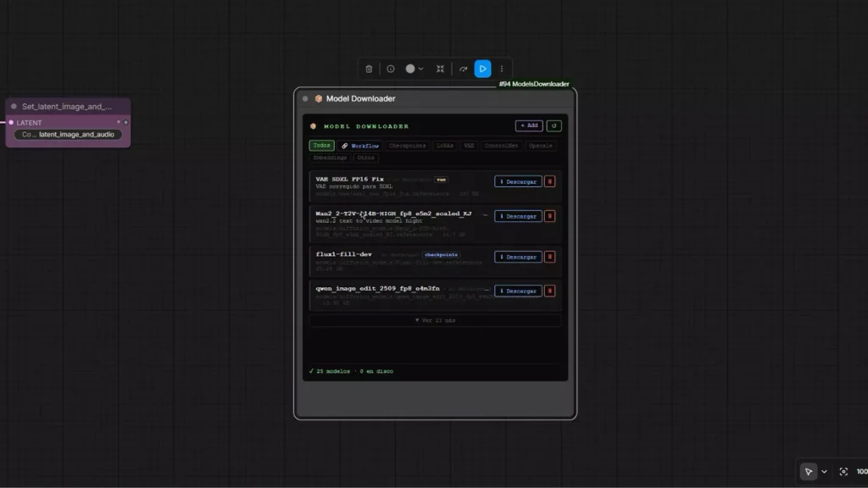Click Descargar for Wan2_2-T2V model
Screen dimensions: 868x488
(518, 216)
